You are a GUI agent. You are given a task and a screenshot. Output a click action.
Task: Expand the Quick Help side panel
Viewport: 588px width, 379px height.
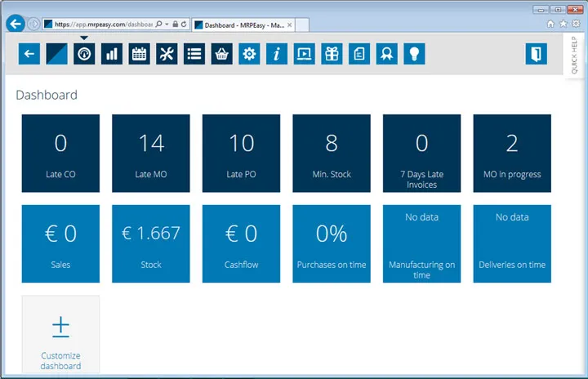click(x=575, y=56)
